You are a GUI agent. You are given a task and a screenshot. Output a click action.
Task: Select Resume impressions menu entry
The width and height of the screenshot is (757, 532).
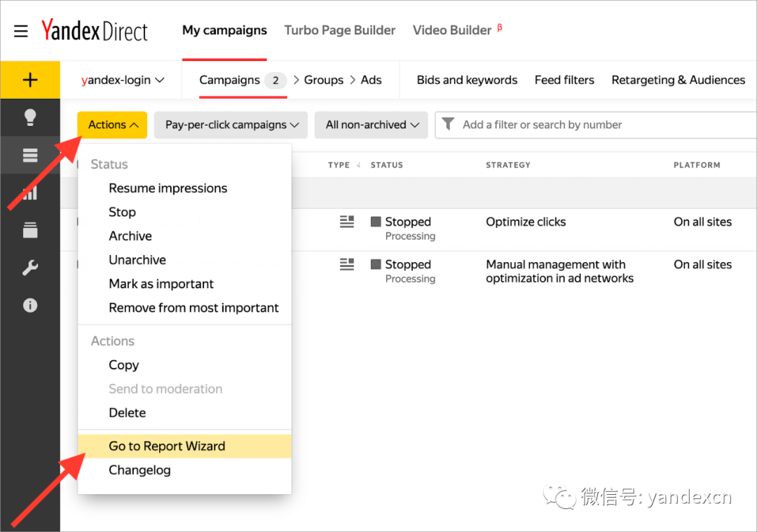[168, 188]
